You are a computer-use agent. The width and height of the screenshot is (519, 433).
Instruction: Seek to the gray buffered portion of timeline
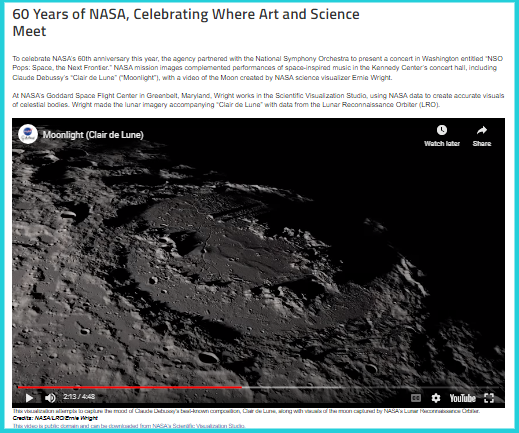click(x=292, y=387)
